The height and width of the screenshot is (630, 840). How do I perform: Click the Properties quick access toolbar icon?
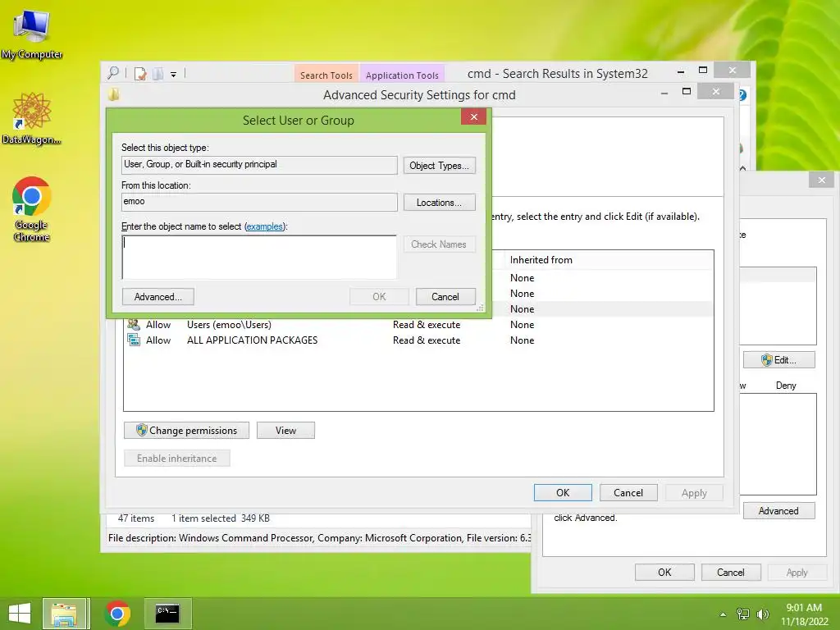(140, 73)
